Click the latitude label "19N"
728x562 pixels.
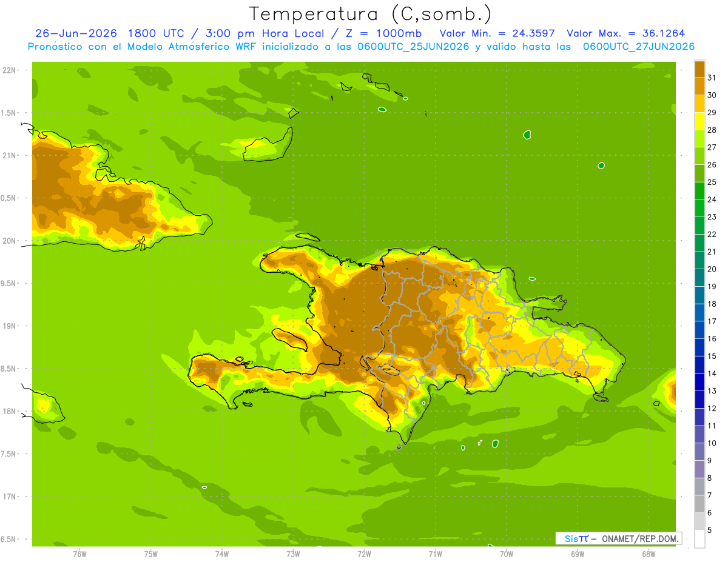(x=9, y=326)
